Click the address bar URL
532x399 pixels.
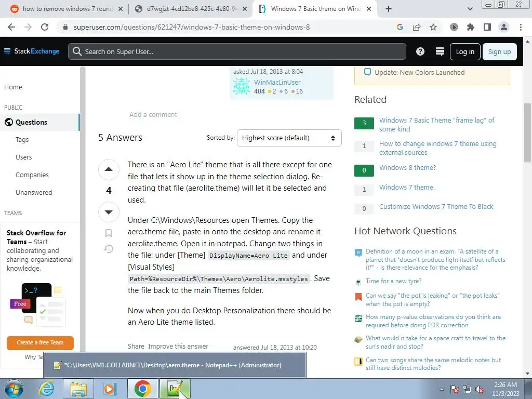[192, 27]
